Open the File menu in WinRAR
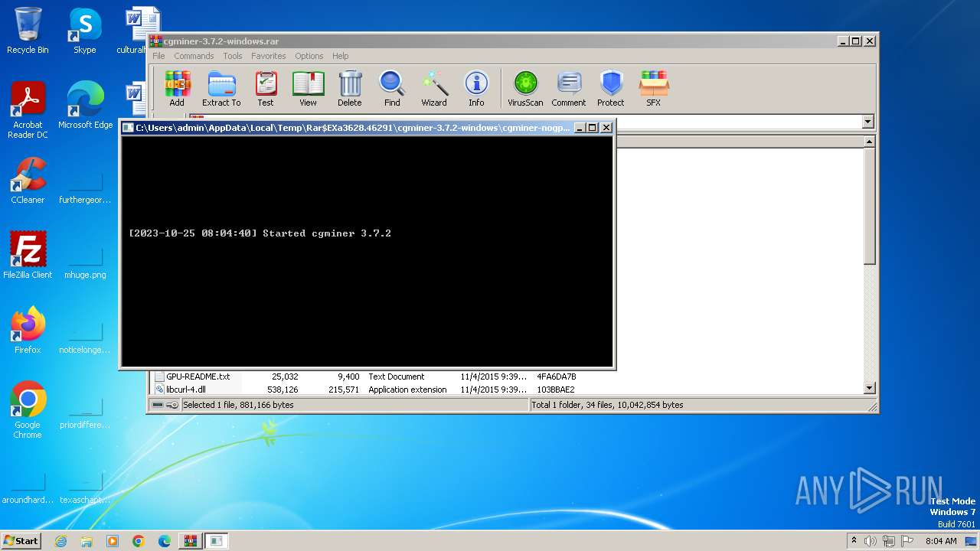 point(158,56)
